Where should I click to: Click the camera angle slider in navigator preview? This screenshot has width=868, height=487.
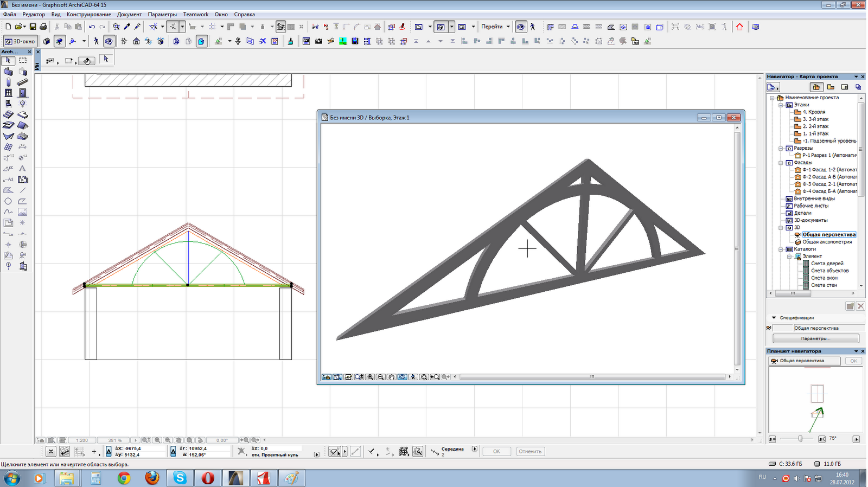click(800, 439)
